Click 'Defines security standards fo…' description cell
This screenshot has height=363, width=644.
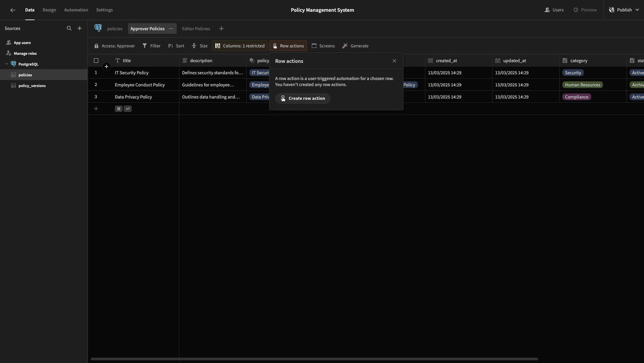tap(213, 73)
